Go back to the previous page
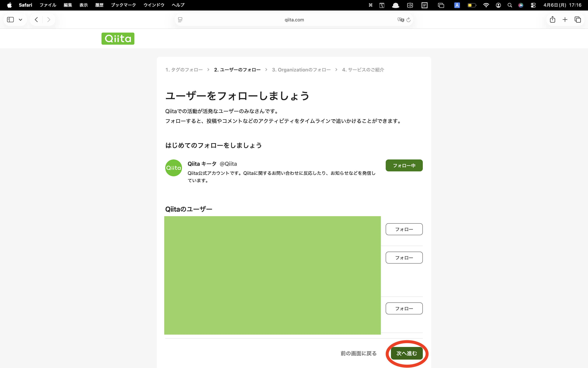 coord(36,19)
